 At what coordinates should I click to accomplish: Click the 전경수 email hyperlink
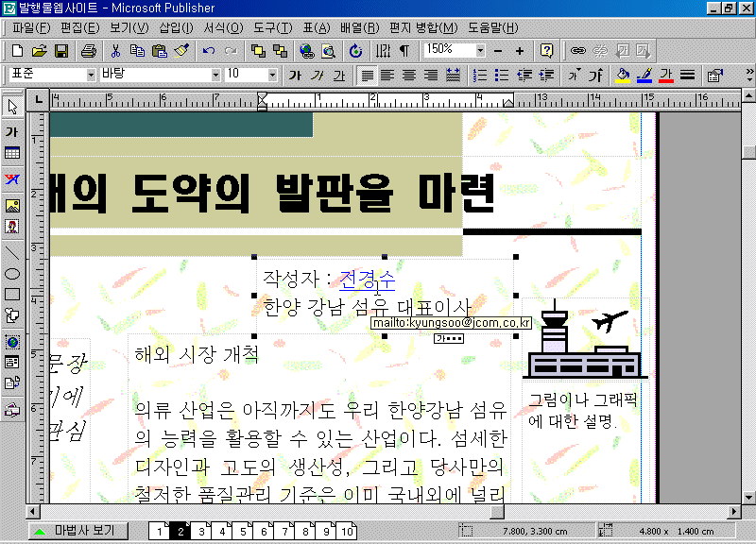pyautogui.click(x=368, y=280)
